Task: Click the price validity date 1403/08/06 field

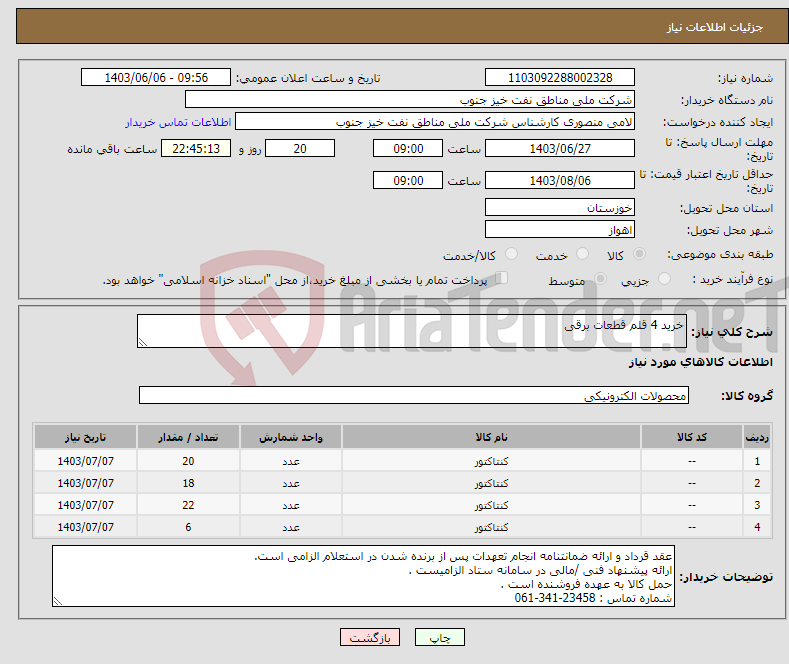Action: [x=560, y=180]
